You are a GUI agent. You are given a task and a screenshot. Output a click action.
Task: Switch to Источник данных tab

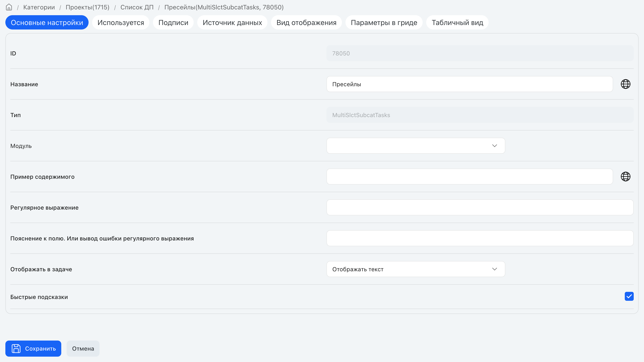click(232, 23)
